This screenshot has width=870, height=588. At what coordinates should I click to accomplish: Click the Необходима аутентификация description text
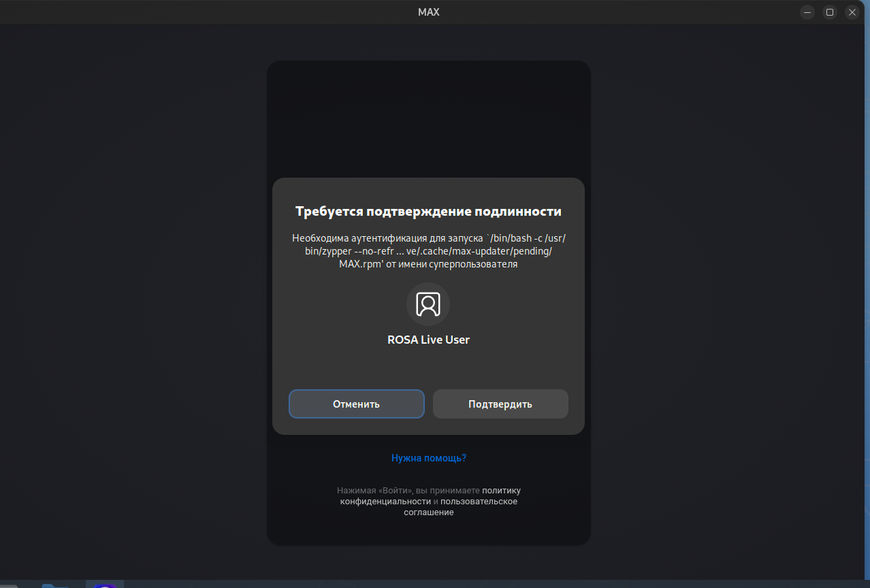pos(429,251)
